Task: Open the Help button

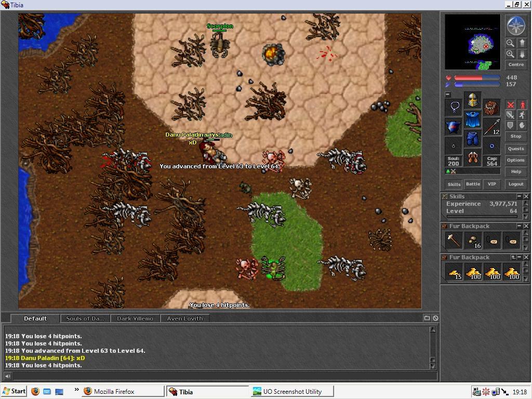Action: (x=516, y=171)
